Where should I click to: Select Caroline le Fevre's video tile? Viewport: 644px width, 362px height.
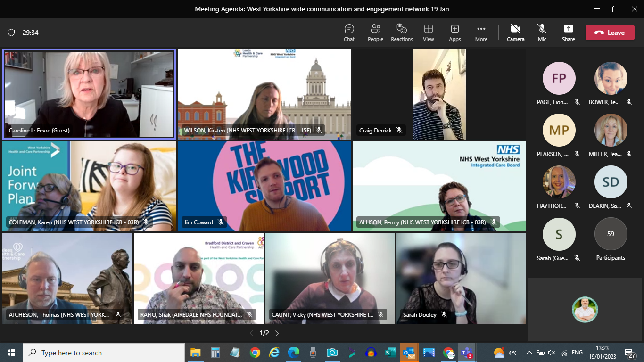89,94
